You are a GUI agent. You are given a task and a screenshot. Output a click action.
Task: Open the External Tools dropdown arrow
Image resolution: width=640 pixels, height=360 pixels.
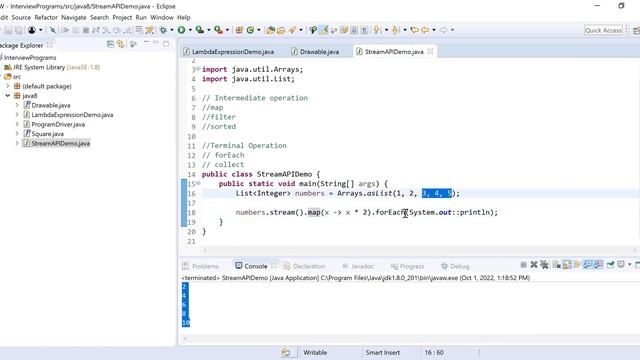click(x=227, y=30)
